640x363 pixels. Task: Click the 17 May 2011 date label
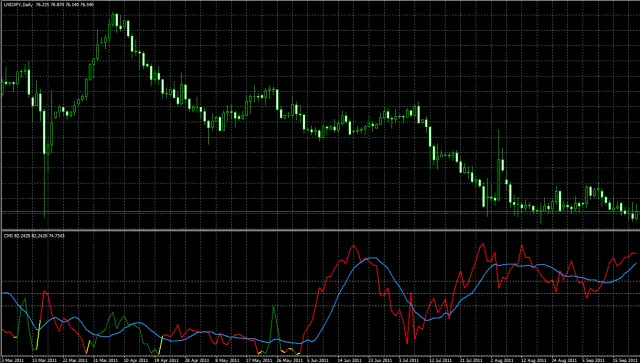coord(259,360)
